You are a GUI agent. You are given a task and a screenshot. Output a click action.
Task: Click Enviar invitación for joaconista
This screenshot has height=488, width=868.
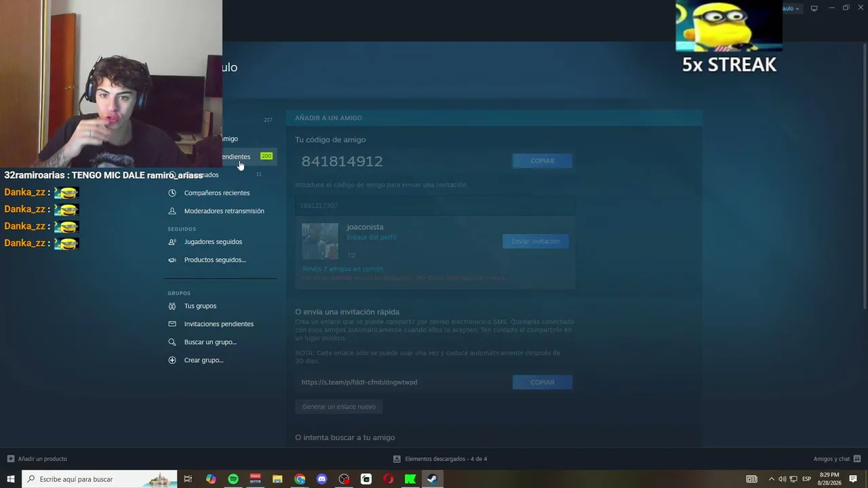tap(536, 241)
